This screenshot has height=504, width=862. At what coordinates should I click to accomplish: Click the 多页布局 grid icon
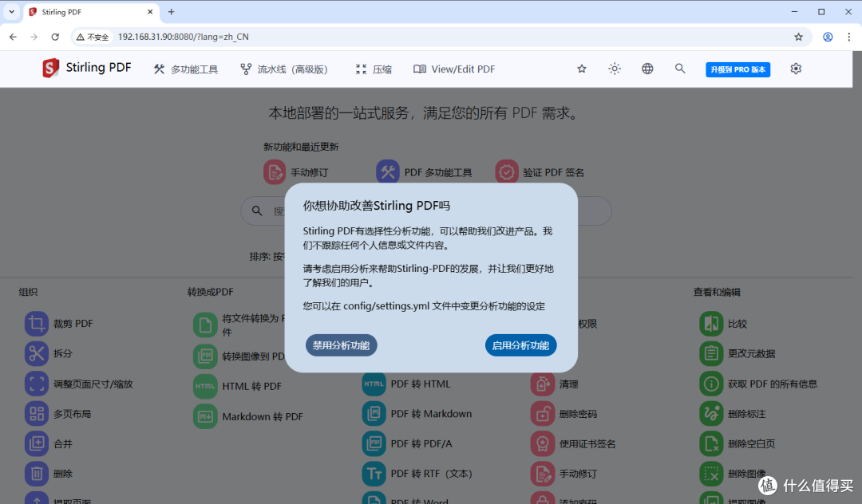(x=36, y=413)
